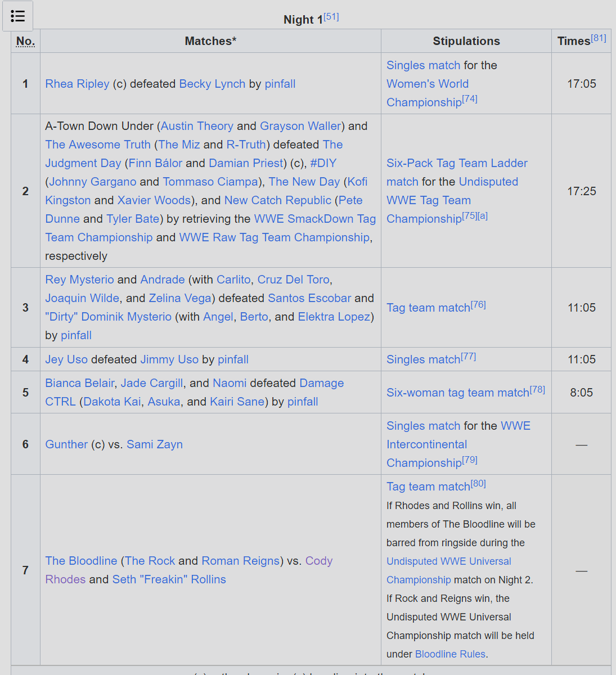Screen dimensions: 616x675
Task: Open the Gunther link
Action: [x=66, y=444]
